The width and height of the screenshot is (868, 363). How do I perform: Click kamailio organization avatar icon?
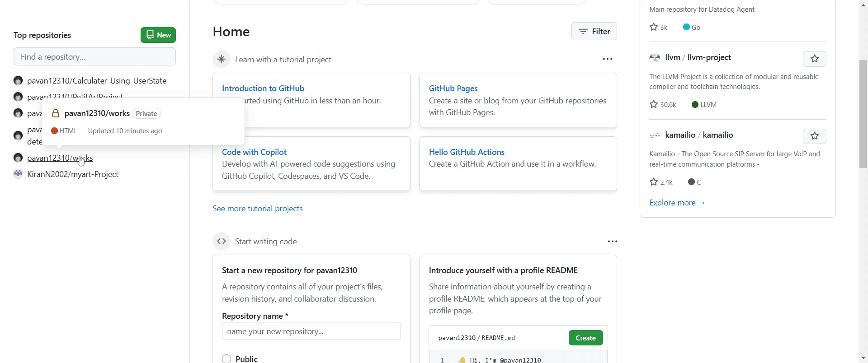655,135
